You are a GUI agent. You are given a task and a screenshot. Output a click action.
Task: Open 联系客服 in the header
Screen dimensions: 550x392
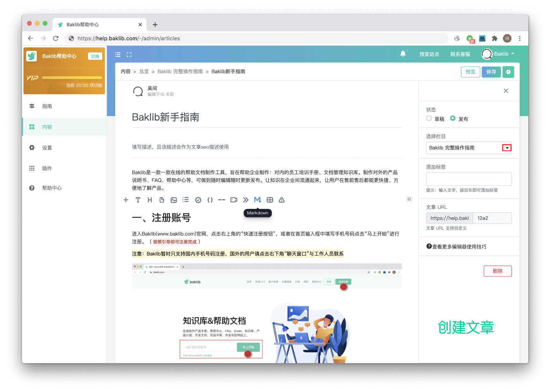coord(460,54)
